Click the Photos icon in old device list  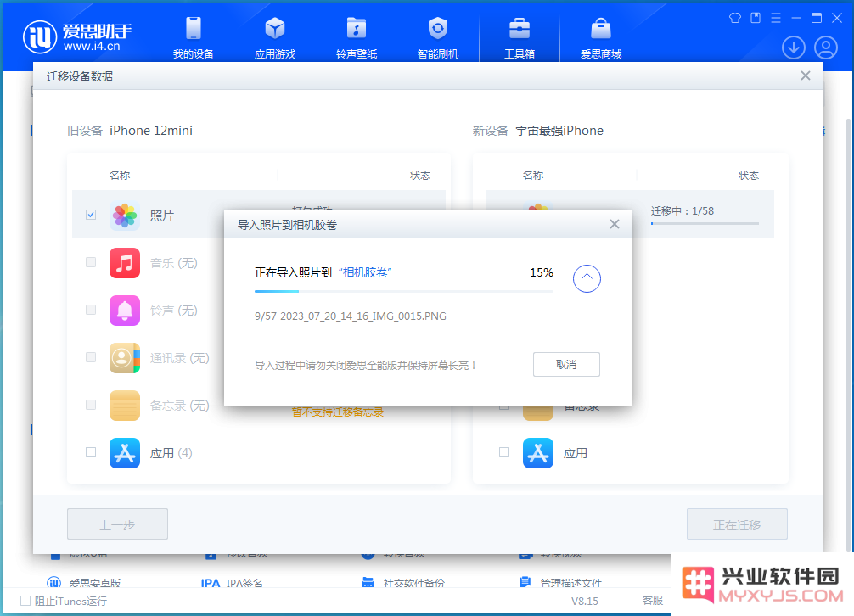click(x=125, y=216)
